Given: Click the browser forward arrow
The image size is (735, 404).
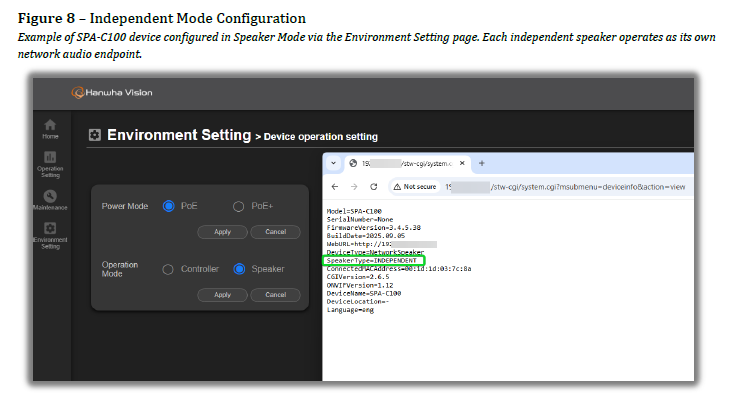Looking at the screenshot, I should [x=354, y=187].
